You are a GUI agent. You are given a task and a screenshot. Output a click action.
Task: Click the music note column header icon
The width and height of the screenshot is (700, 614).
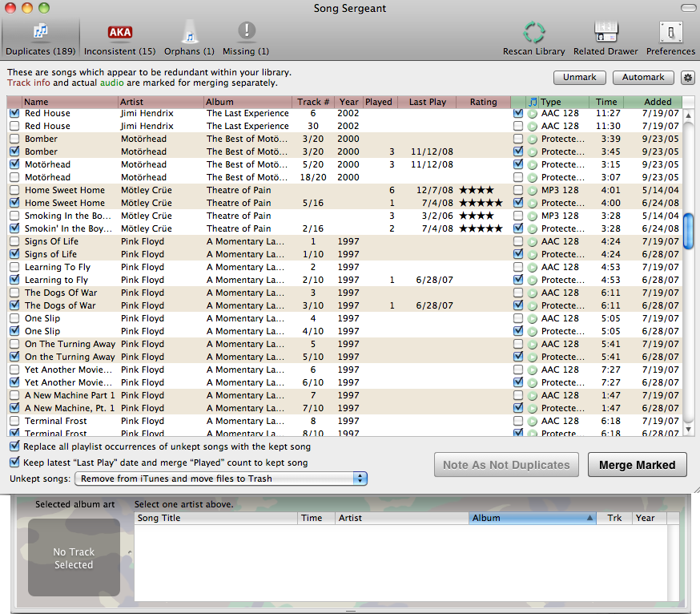click(x=532, y=102)
